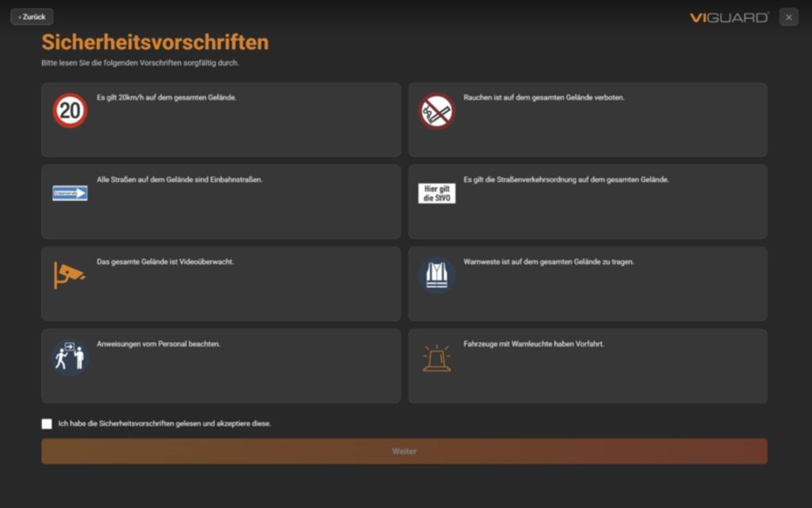Click 'Warnweste ist auf dem gesamten Gelände zu tragen.'
Viewport: 812px width, 508px height.
[549, 262]
